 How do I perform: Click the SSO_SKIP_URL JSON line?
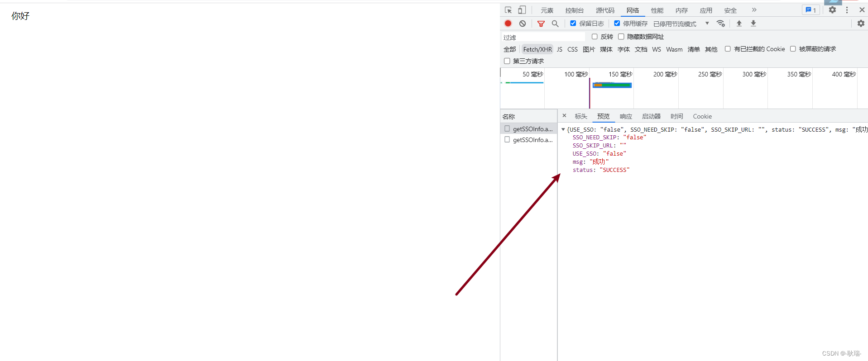coord(599,146)
